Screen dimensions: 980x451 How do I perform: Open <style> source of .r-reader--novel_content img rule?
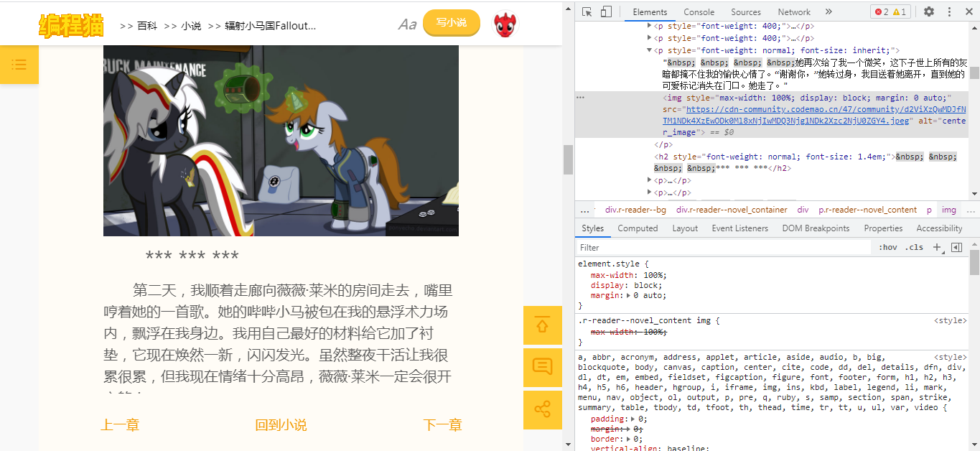pyautogui.click(x=950, y=321)
